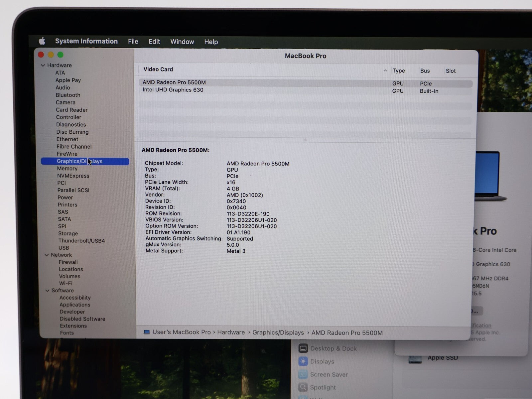The image size is (532, 399).
Task: Select Printers in the sidebar
Action: point(67,205)
